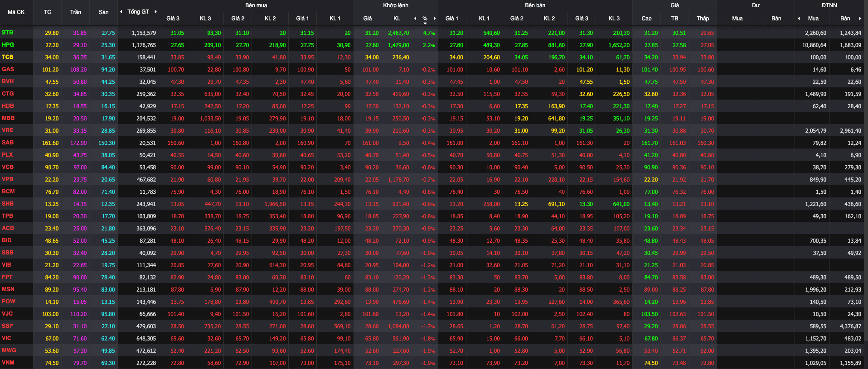The width and height of the screenshot is (868, 369).
Task: Open TPB stock symbol
Action: click(8, 216)
